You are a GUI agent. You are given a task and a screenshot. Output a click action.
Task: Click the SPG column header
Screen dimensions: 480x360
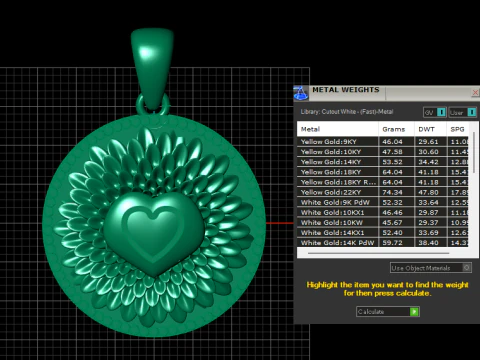click(457, 129)
